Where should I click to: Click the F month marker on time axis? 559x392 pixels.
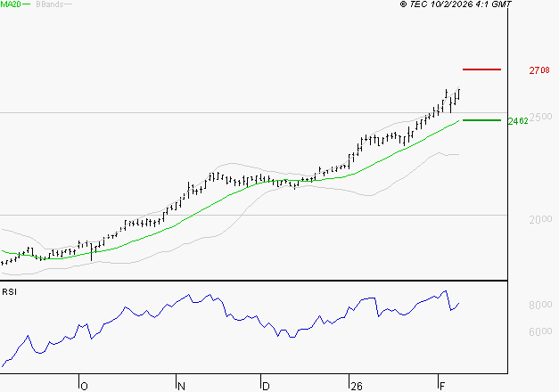click(x=442, y=387)
